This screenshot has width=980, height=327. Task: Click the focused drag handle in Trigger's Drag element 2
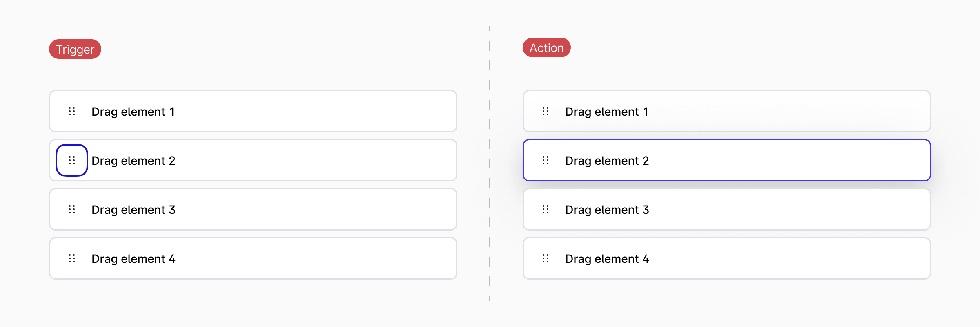[x=72, y=160]
